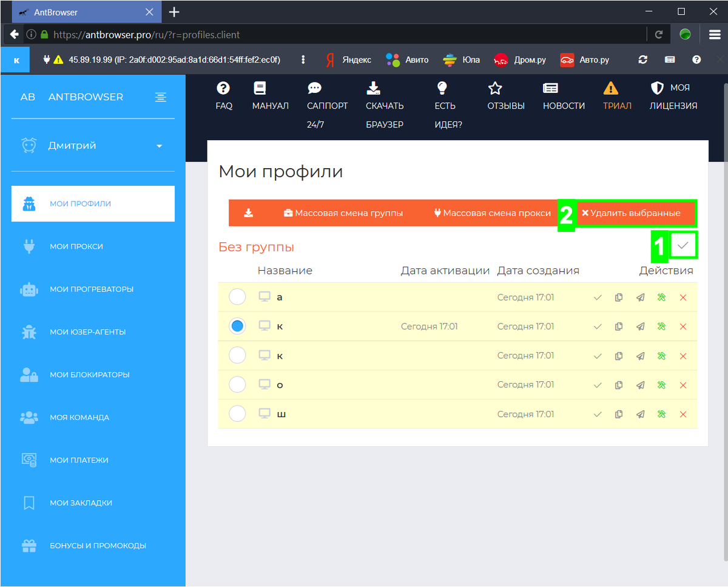Expand the Дмитрий user dropdown
Screen dimensions: 728x587
point(93,146)
